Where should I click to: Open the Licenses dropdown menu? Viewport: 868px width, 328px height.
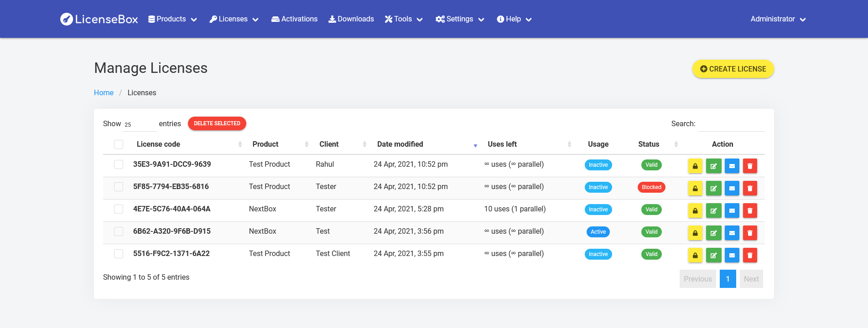click(x=234, y=19)
